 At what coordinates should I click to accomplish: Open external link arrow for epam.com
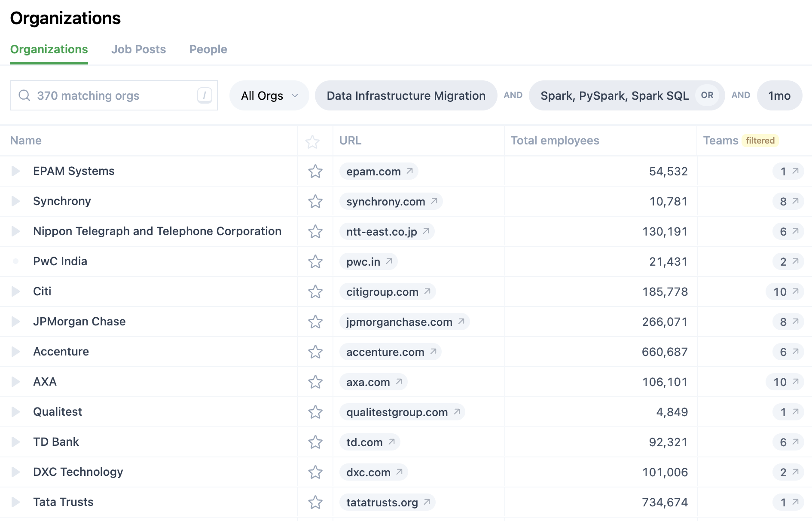[x=410, y=171]
